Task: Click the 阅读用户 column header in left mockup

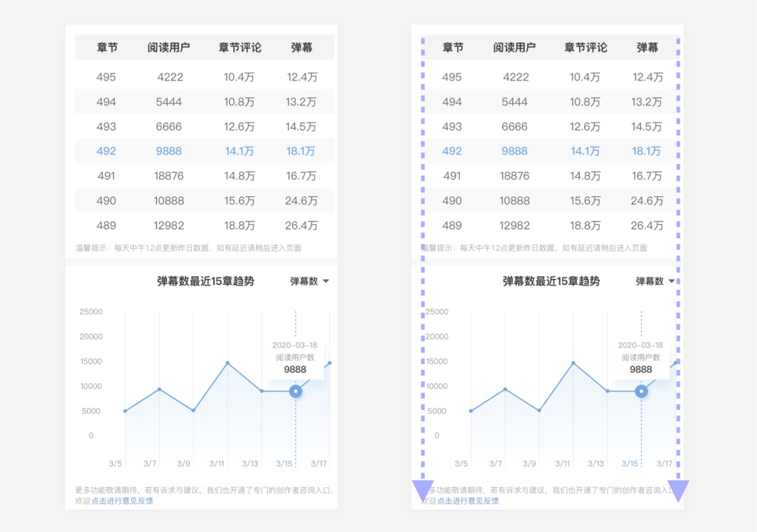Action: (x=168, y=47)
